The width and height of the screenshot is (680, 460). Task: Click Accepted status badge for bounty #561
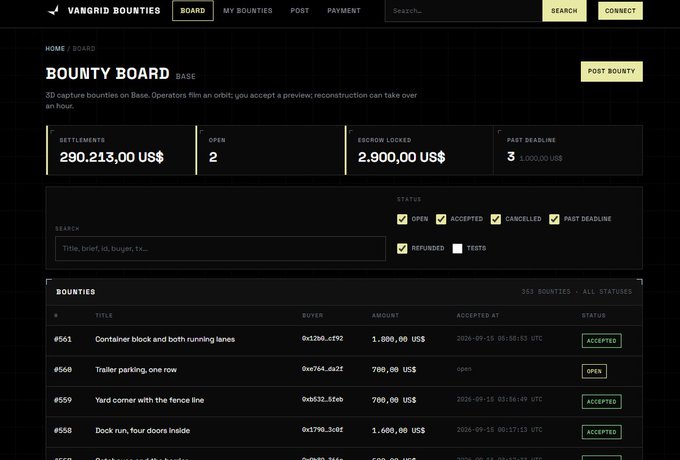click(602, 341)
